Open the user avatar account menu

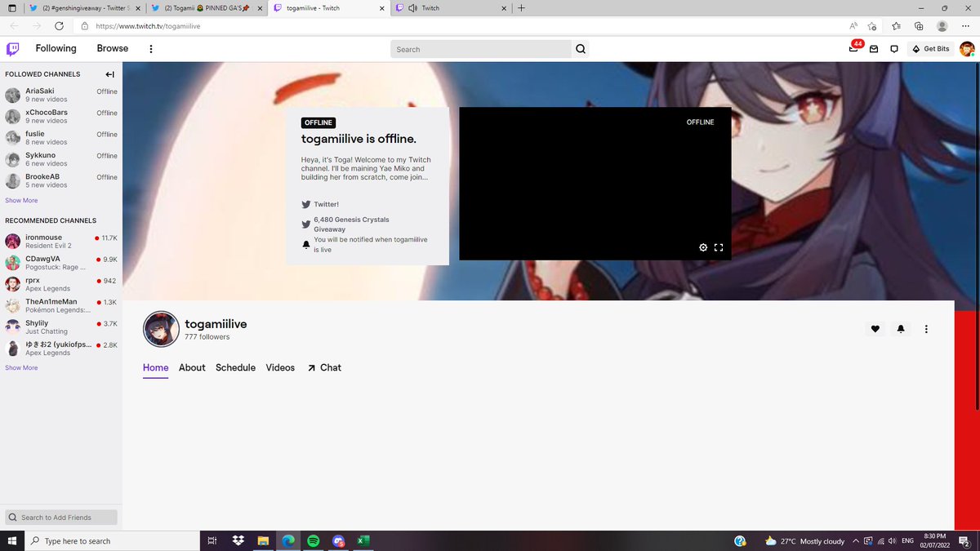pyautogui.click(x=967, y=49)
